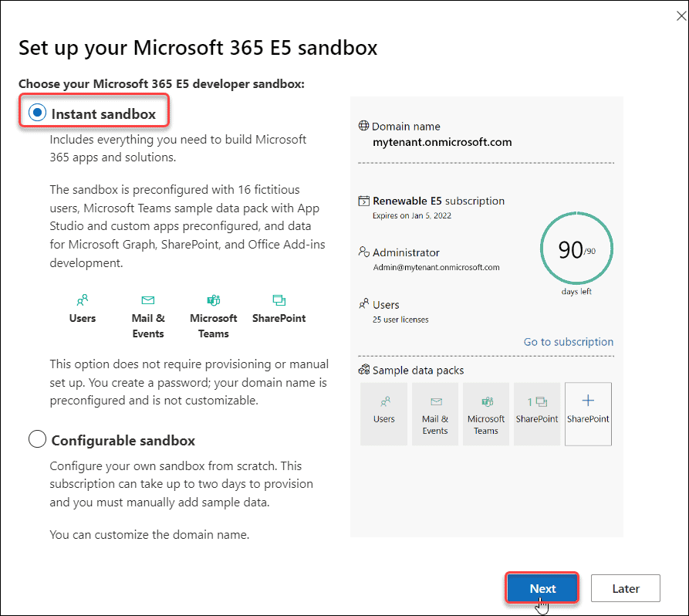
Task: Click the Microsoft Teams icon in left column
Action: [x=214, y=300]
